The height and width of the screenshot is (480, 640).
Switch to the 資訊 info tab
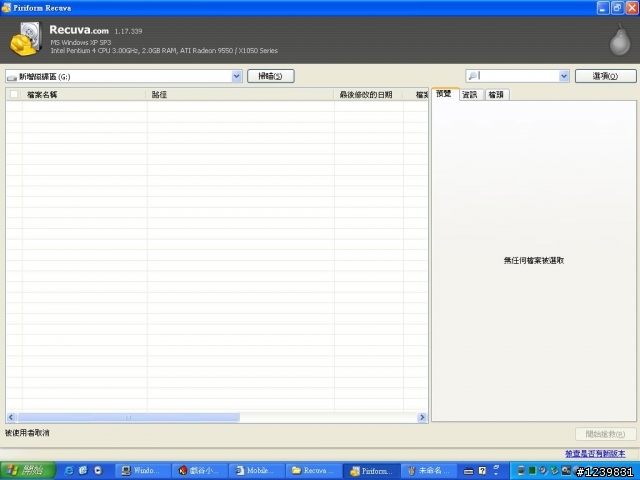coord(471,95)
